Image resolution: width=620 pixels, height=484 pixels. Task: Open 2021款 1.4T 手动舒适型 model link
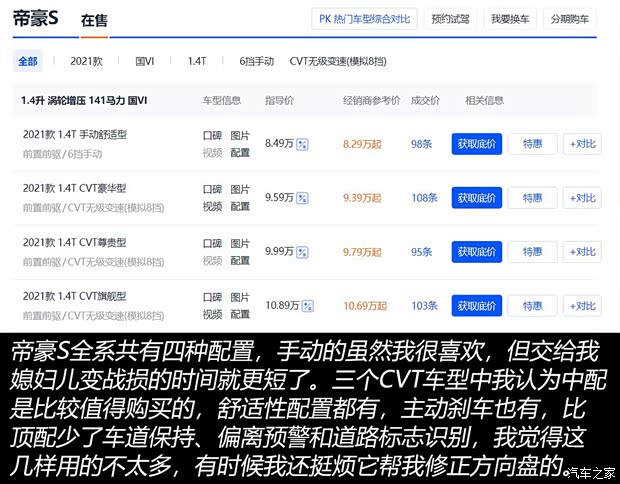pos(75,134)
